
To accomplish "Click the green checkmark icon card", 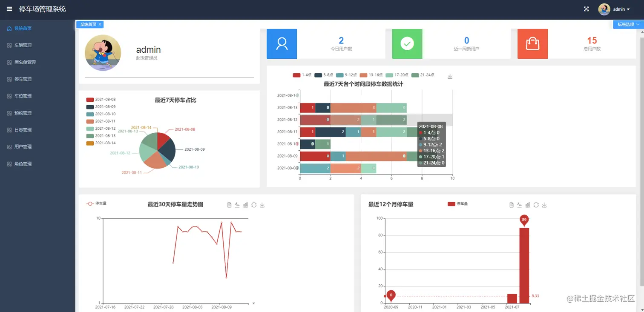I will pyautogui.click(x=407, y=43).
